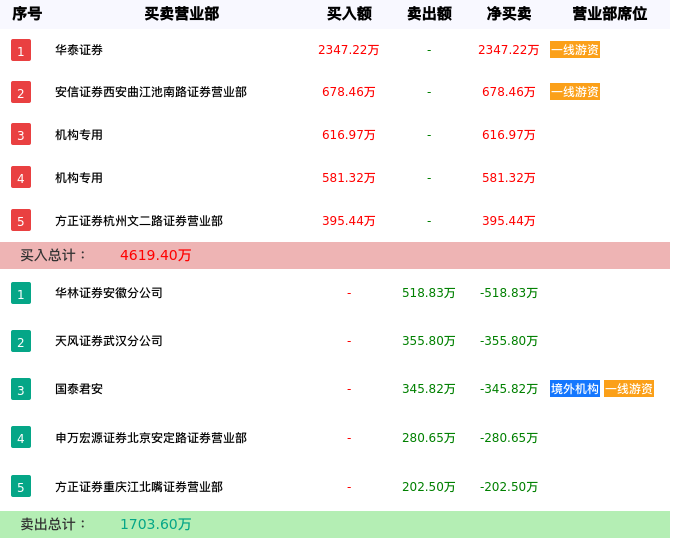The height and width of the screenshot is (540, 676).
Task: Select net value 395.44万 in 净买卖 column
Action: pos(509,221)
